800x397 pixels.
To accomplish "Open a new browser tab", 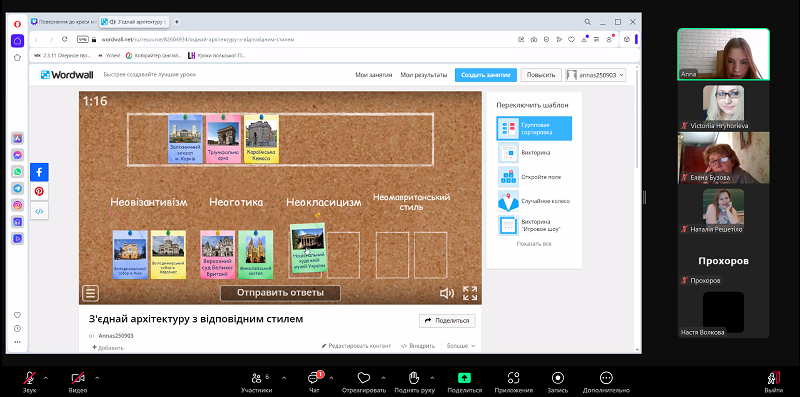I will (x=177, y=22).
